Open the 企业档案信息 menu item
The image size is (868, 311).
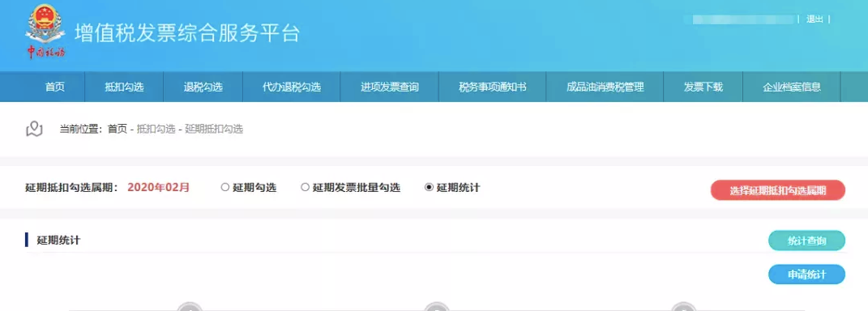pyautogui.click(x=792, y=87)
